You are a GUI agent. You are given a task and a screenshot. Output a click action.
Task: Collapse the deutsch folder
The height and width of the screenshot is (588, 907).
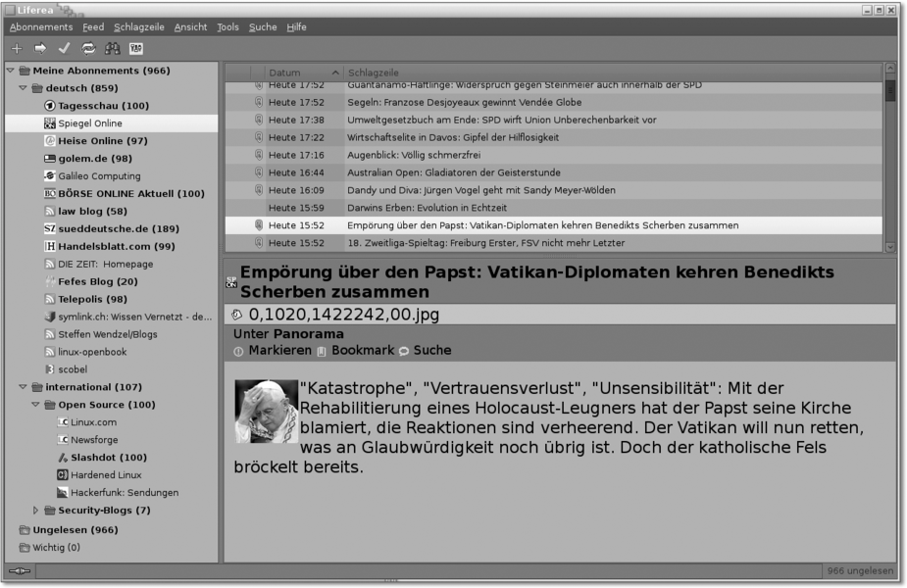[24, 88]
